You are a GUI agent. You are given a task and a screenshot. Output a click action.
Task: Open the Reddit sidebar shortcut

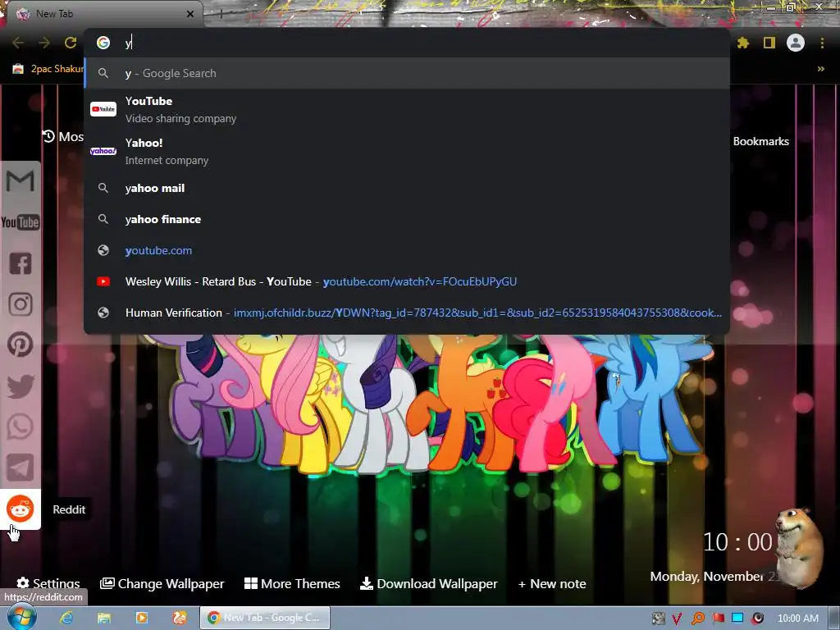coord(21,509)
